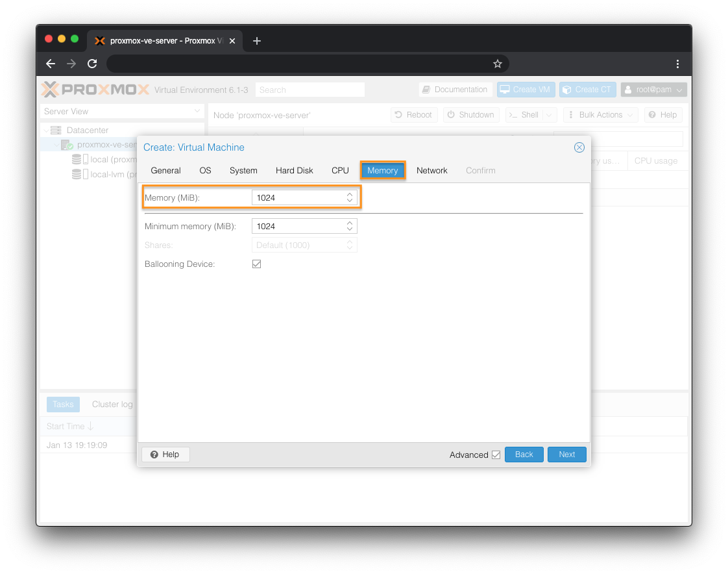Expand the Shell options arrow
This screenshot has height=574, width=728.
(x=550, y=115)
